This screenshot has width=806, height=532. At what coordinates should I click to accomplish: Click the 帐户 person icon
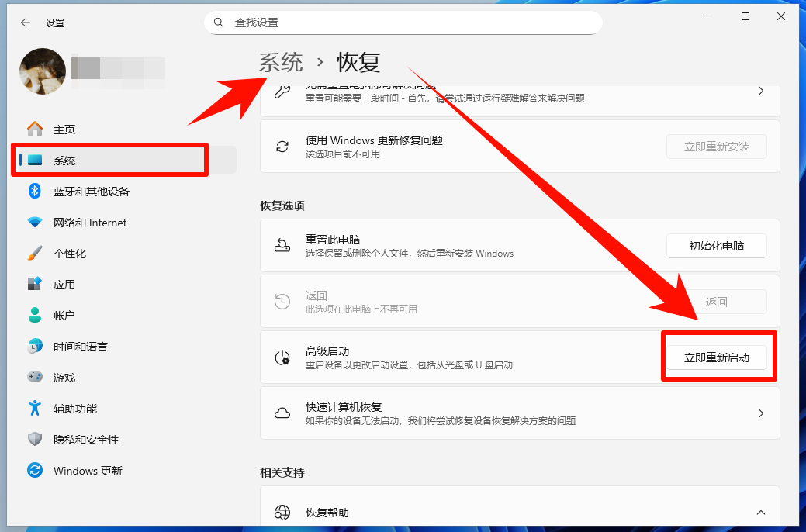[x=35, y=315]
